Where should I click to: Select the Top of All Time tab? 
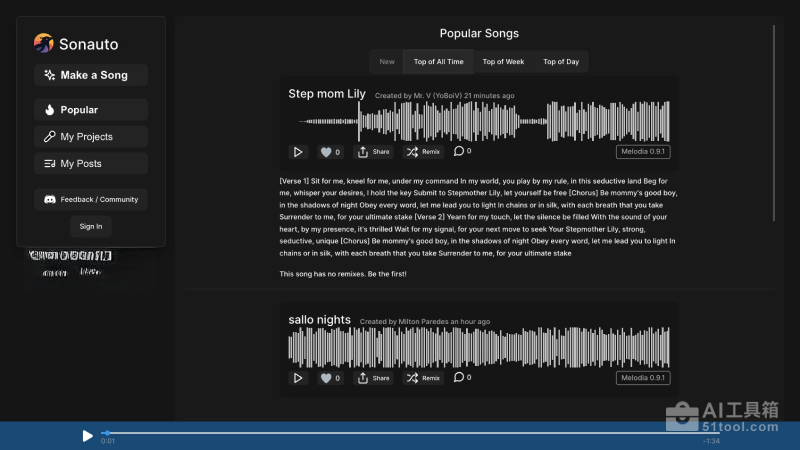click(438, 62)
